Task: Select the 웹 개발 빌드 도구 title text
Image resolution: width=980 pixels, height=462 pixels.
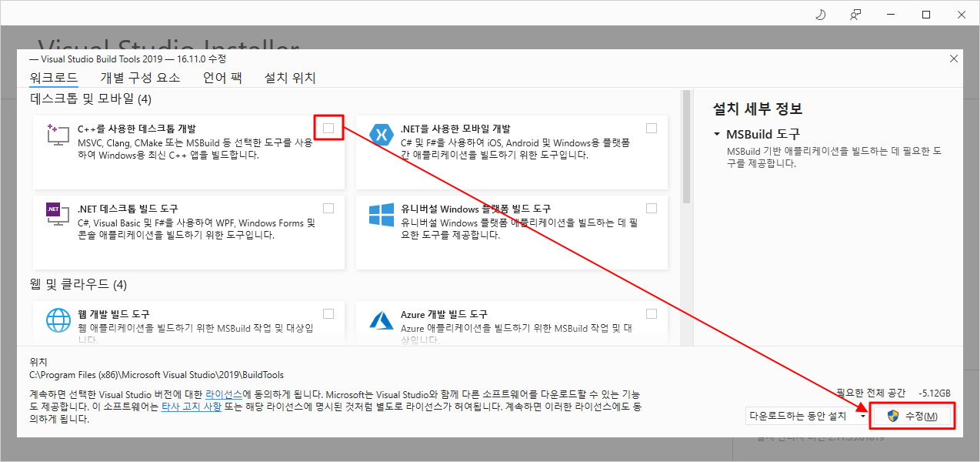Action: [114, 314]
